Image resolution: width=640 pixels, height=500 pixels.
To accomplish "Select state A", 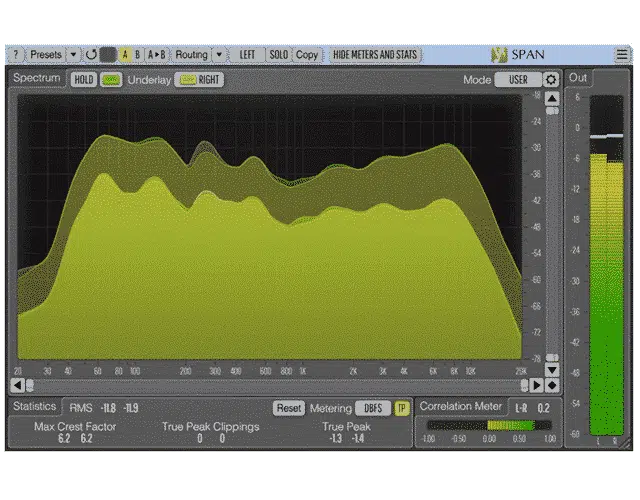I will click(x=125, y=54).
